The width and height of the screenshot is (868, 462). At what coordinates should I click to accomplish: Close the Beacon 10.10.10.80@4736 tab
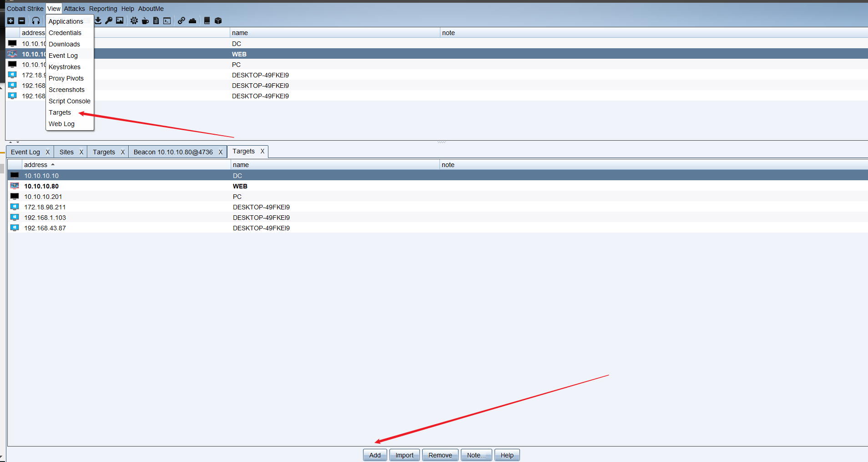click(x=221, y=152)
